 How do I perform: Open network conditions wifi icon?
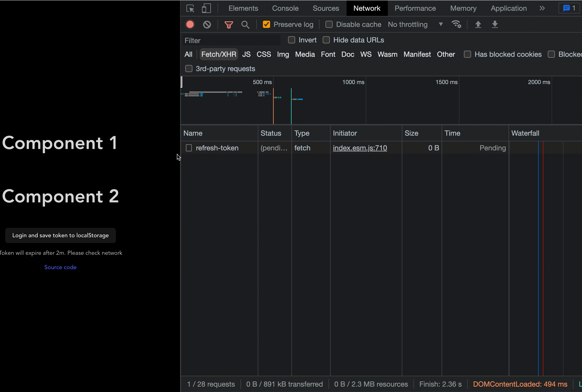click(x=456, y=24)
